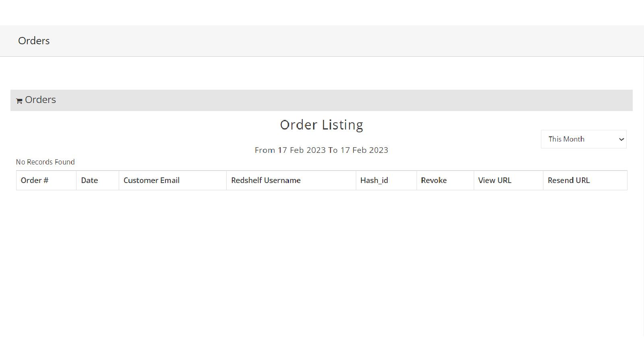Click the Orders page title at top
Screen dimensions: 644x362
tap(34, 41)
